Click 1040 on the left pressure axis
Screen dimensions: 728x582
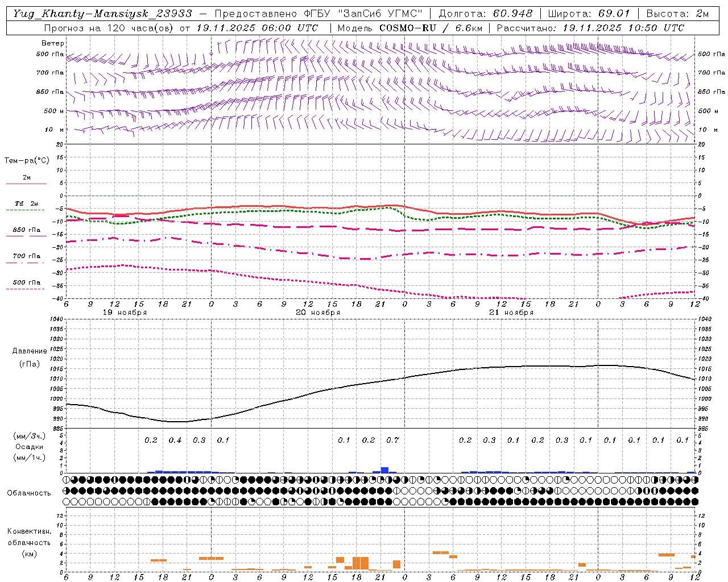pyautogui.click(x=57, y=319)
